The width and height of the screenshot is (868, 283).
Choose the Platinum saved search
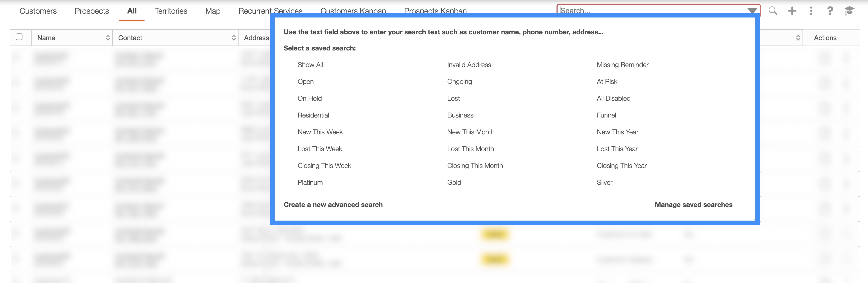click(310, 182)
